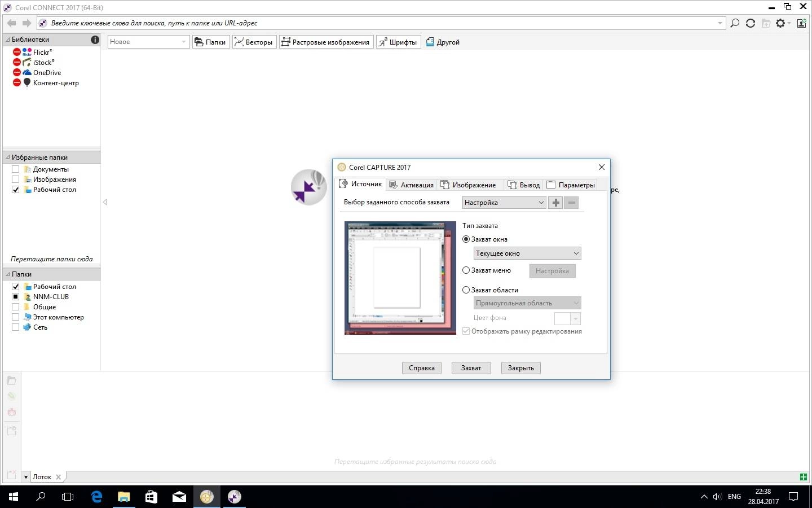Add a capture preset with plus button

point(555,203)
